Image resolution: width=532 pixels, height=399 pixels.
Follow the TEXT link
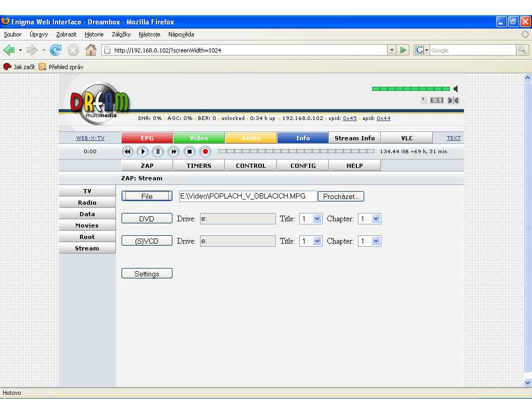454,138
